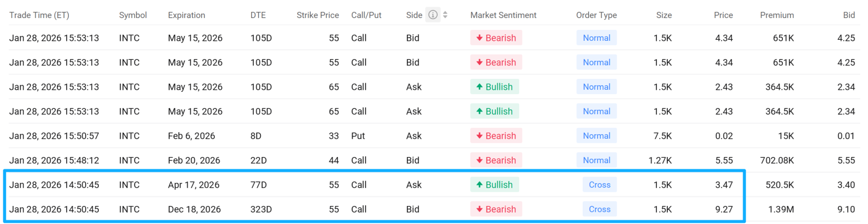Open the Side column info icon
The height and width of the screenshot is (224, 868).
(x=433, y=15)
